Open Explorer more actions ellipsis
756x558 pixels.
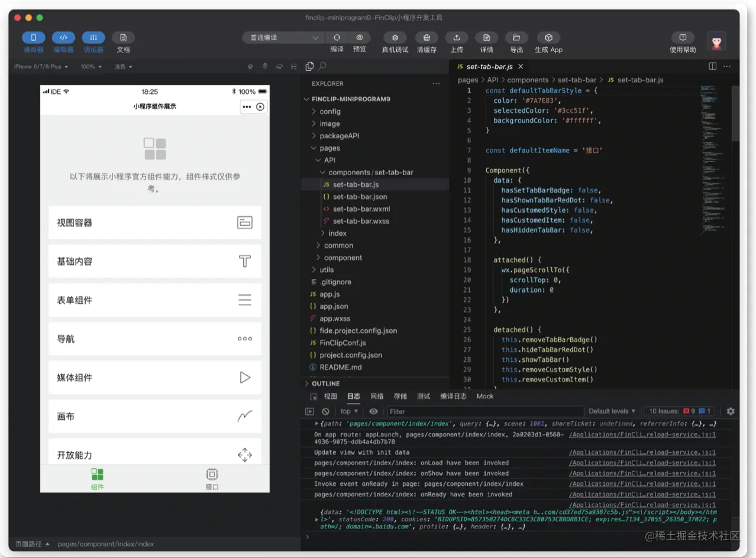436,84
